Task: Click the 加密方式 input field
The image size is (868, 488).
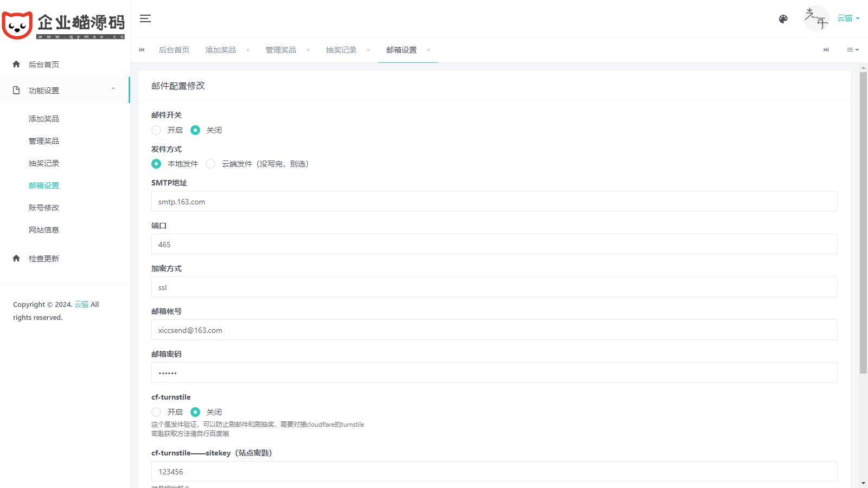Action: [494, 287]
